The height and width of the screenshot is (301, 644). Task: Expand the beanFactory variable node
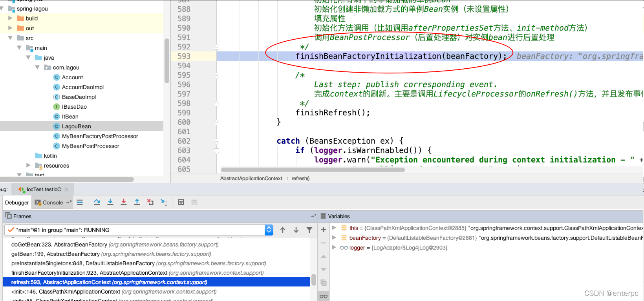334,237
